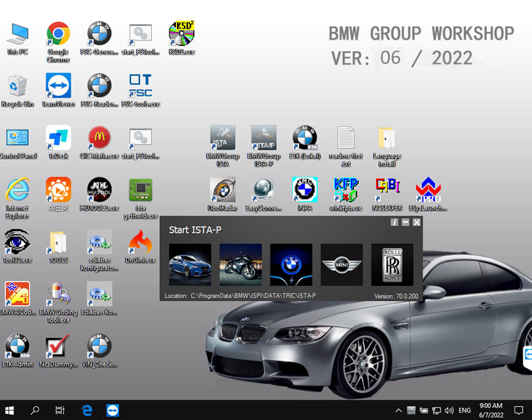Viewport: 532px width, 420px height.
Task: Click the HUTOOL2.exe desktop icon
Action: point(99,194)
